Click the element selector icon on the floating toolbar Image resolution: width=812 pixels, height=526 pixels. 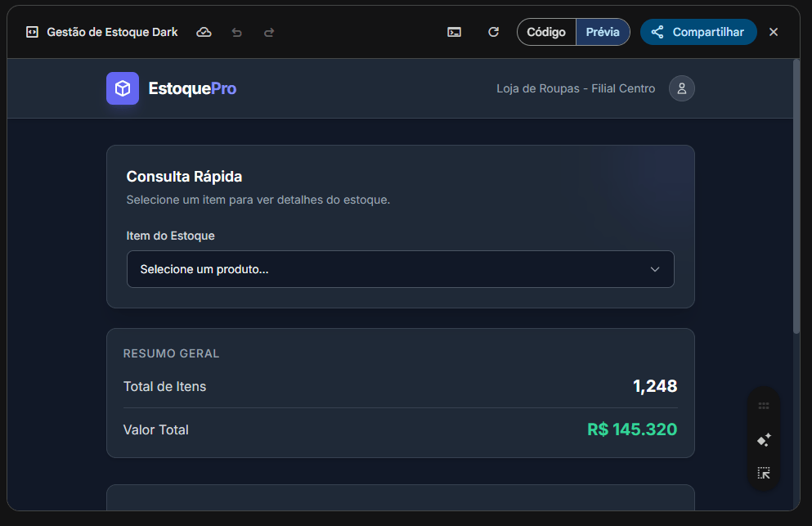(764, 473)
